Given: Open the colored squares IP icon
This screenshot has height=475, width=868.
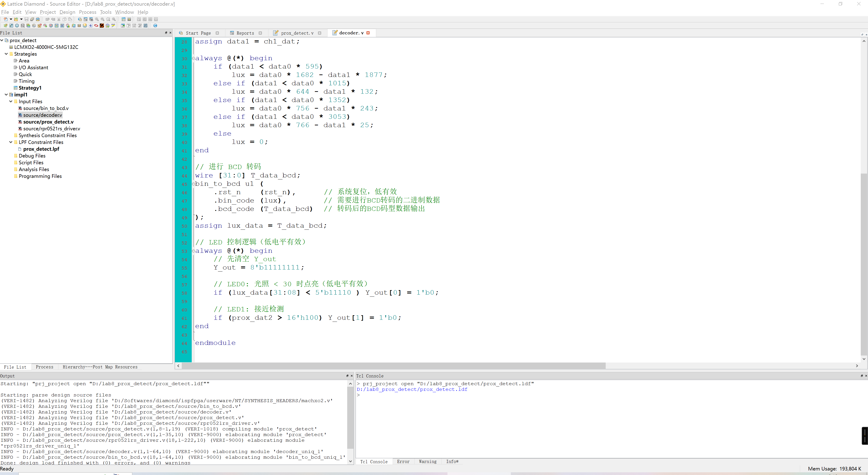Looking at the screenshot, I should (39, 26).
